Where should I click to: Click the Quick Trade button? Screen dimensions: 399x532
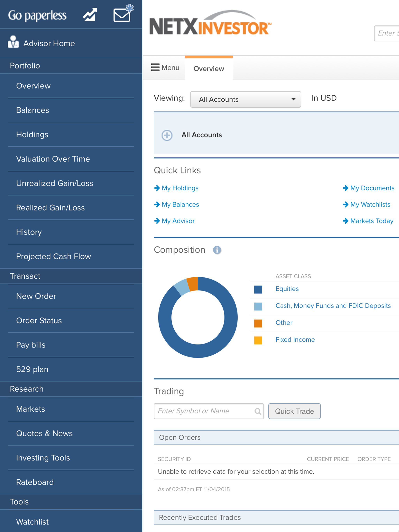[x=294, y=411]
